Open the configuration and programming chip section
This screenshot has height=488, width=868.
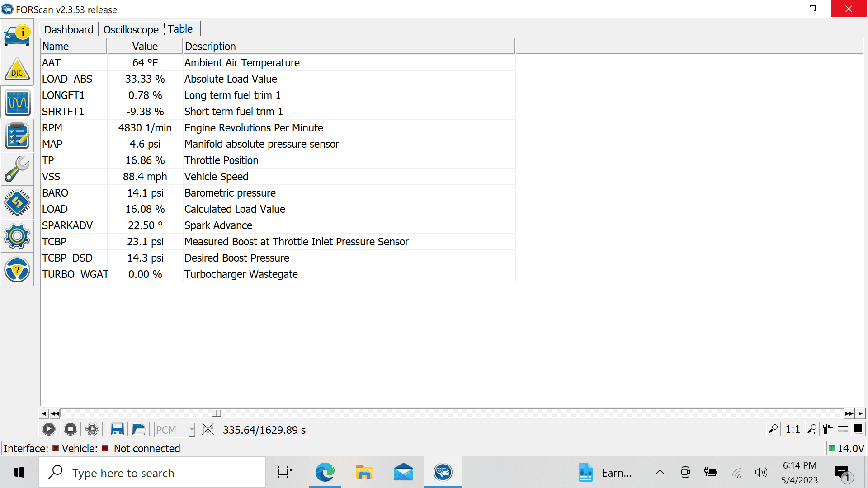point(17,202)
